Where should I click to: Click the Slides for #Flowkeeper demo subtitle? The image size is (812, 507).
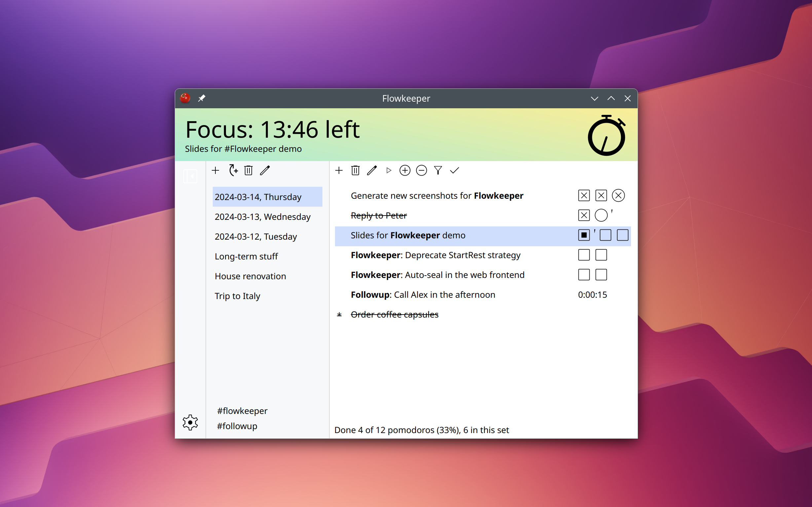point(243,149)
